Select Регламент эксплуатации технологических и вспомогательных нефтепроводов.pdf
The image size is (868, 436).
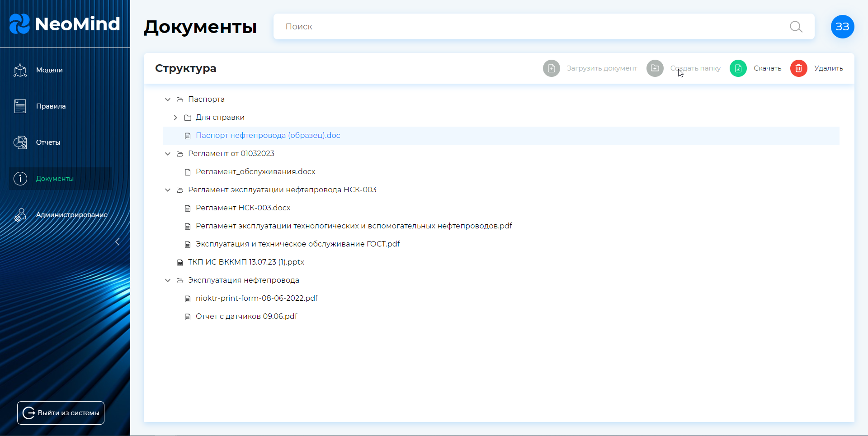pyautogui.click(x=354, y=226)
